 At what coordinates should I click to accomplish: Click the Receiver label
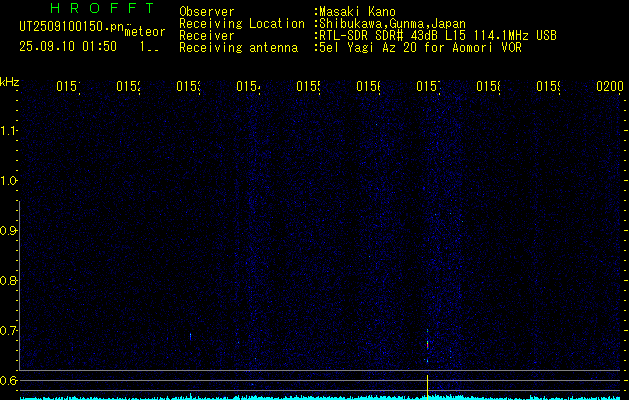[207, 36]
